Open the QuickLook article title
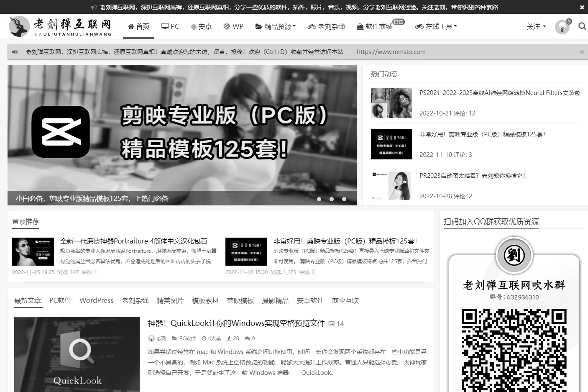Image resolution: width=588 pixels, height=392 pixels. [x=236, y=323]
